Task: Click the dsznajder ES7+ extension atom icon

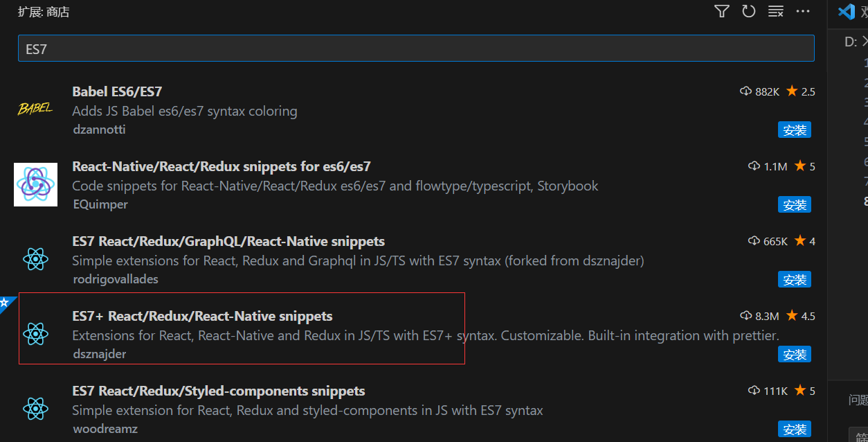Action: [35, 335]
